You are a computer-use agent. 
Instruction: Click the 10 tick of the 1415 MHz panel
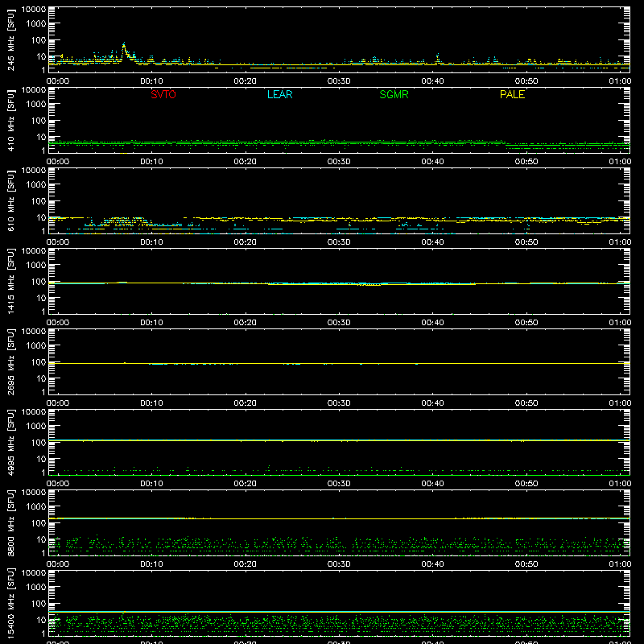coord(41,298)
